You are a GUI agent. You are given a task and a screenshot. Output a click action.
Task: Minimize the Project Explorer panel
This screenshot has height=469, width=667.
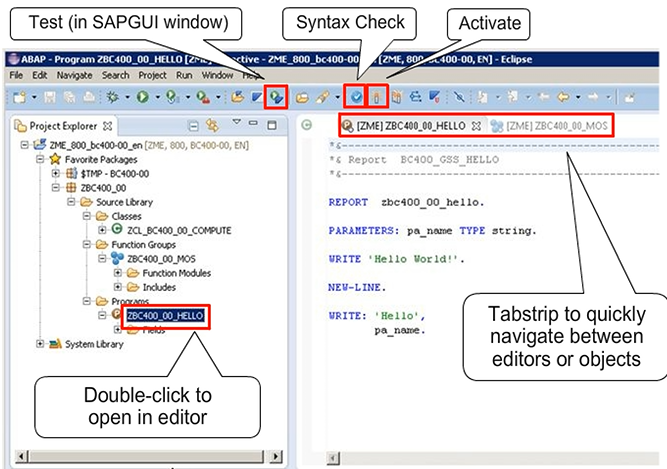[254, 125]
